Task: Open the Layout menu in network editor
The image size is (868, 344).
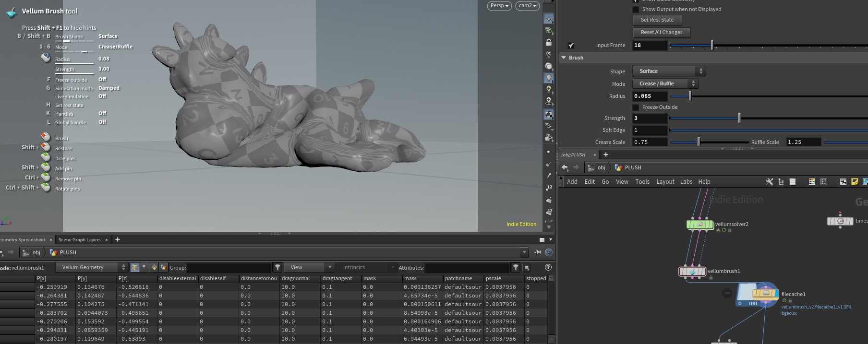Action: point(665,182)
